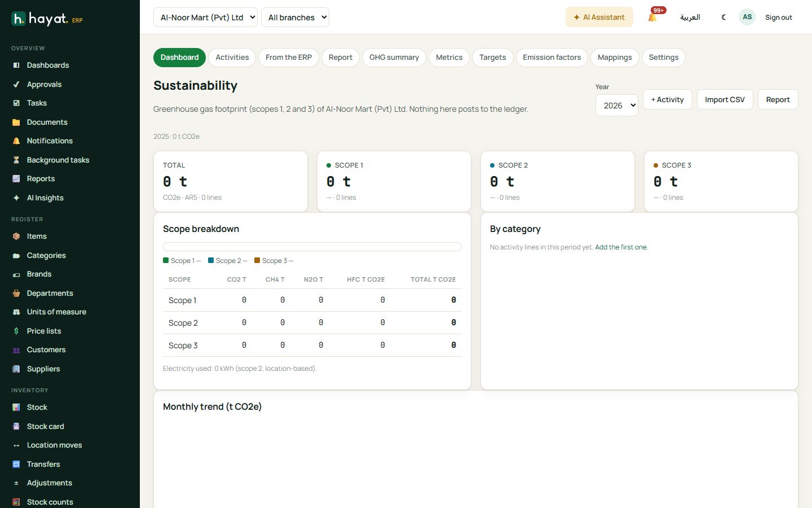Image resolution: width=812 pixels, height=508 pixels.
Task: Click the Reports chart icon
Action: coord(16,179)
